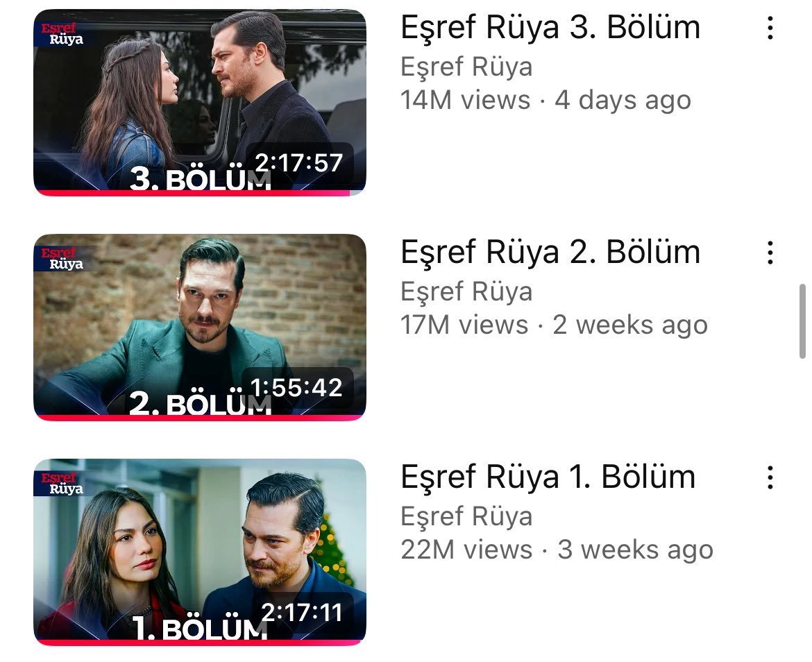Click the red watched progress bar on 3. Bölüm
Image resolution: width=812 pixels, height=662 pixels.
192,193
